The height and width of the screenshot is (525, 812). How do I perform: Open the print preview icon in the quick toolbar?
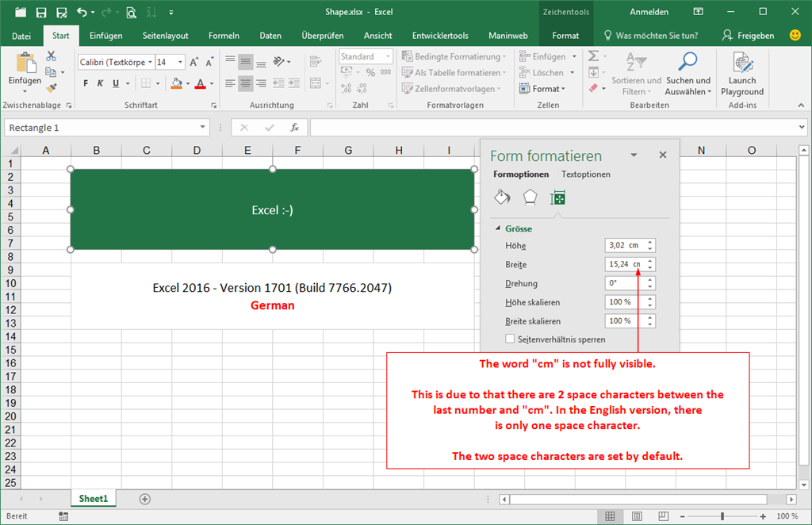tap(131, 12)
